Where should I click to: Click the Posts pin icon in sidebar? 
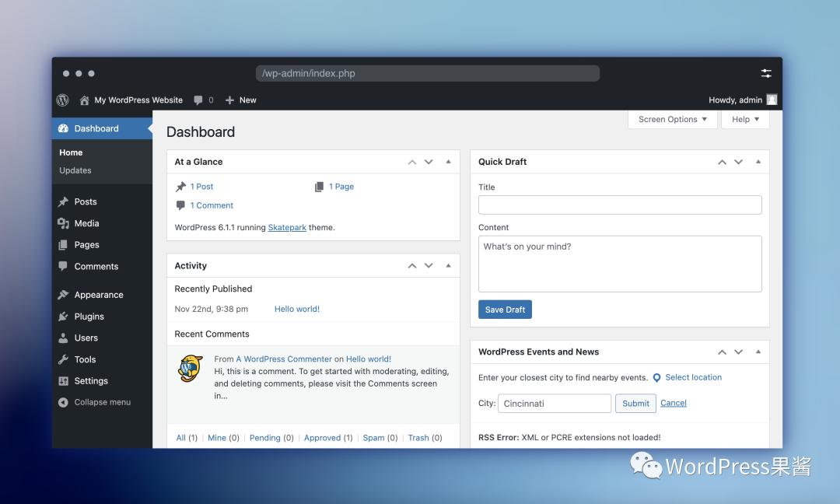(x=63, y=201)
